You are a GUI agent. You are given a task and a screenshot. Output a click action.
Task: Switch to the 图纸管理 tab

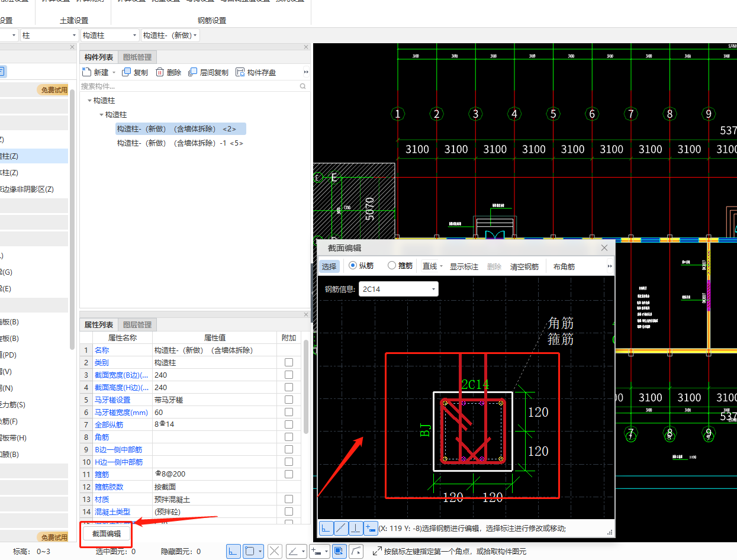(137, 57)
